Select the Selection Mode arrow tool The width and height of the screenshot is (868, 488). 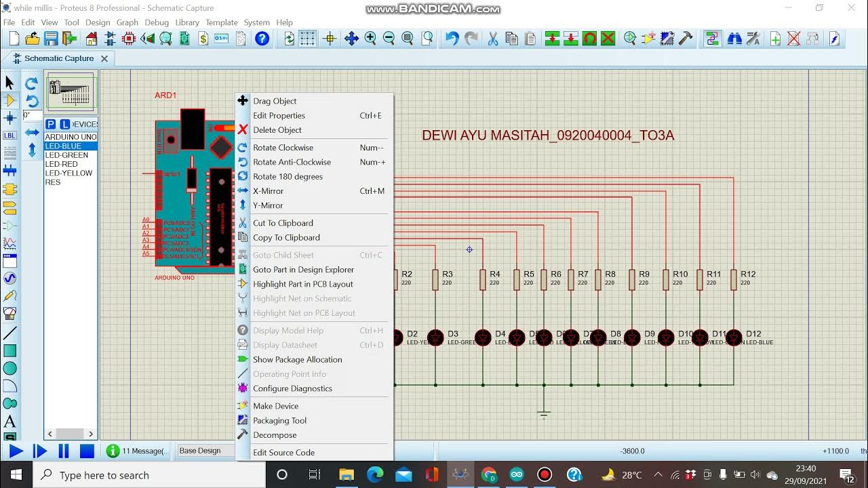[9, 83]
